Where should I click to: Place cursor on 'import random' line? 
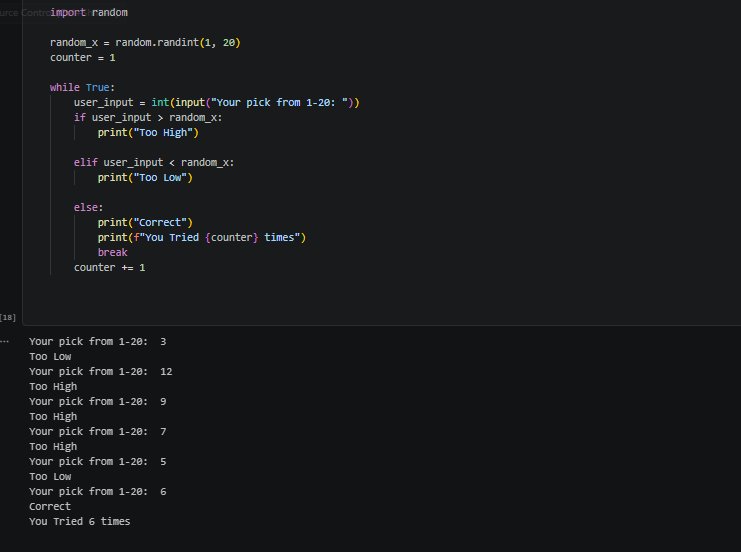point(89,12)
